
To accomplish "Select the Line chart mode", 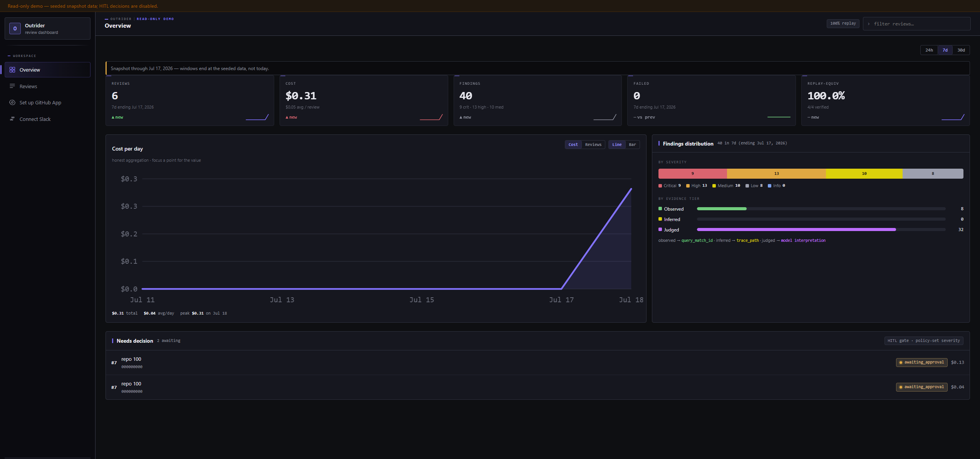I will pyautogui.click(x=617, y=145).
